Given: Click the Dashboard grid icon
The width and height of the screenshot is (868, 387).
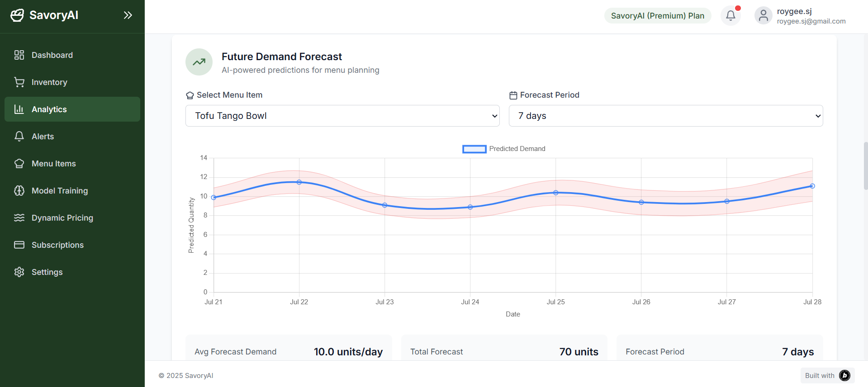Looking at the screenshot, I should tap(19, 55).
